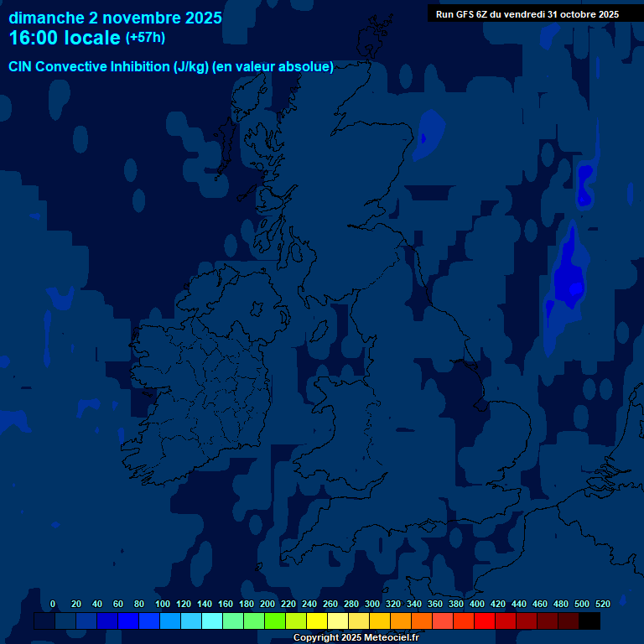Click the 'Run GFS 6Z' info banner

[x=527, y=14]
